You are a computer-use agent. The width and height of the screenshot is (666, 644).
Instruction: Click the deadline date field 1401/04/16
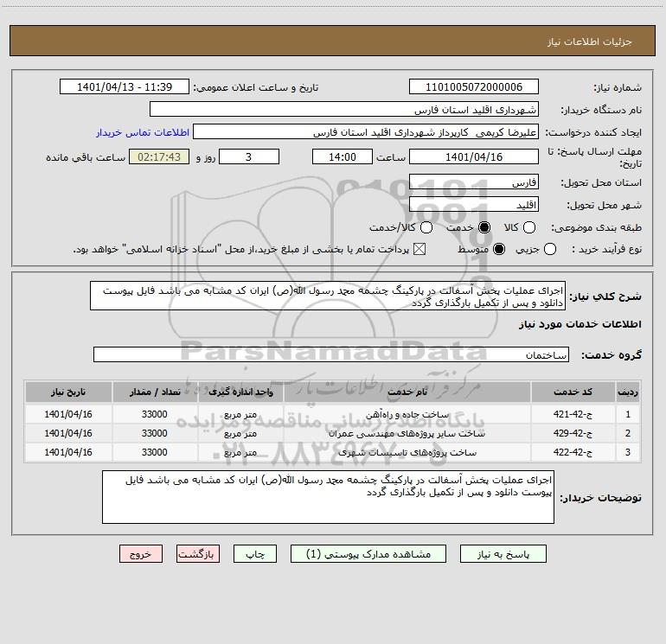tap(474, 156)
